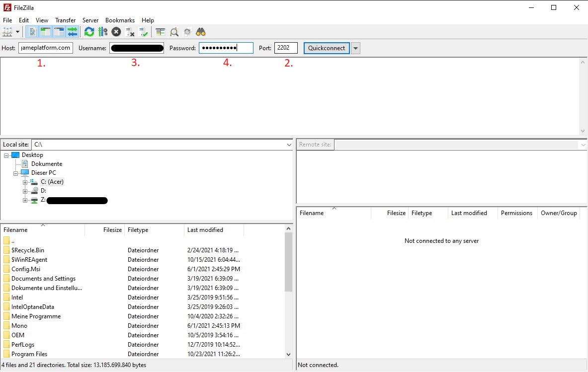
Task: Toggle synchronized browsing
Action: (187, 32)
